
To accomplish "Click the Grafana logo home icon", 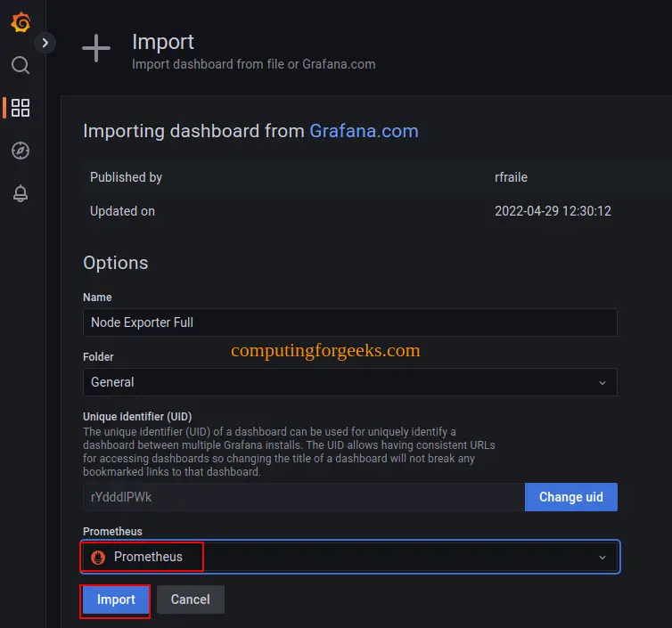I will point(20,22).
